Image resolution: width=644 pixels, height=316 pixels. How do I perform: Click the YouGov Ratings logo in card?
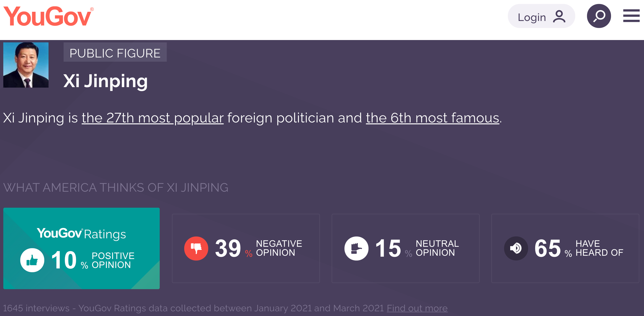click(81, 234)
